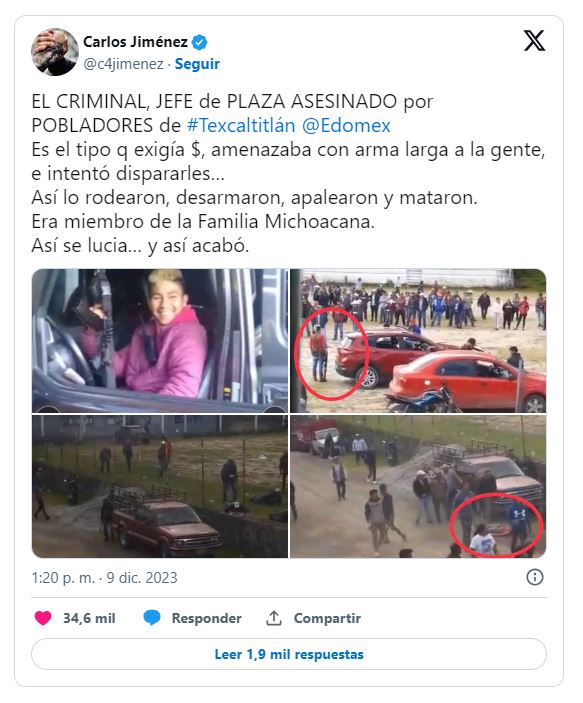Open the @Edomex mention
Viewport: 583px width, 703px height.
[x=346, y=126]
